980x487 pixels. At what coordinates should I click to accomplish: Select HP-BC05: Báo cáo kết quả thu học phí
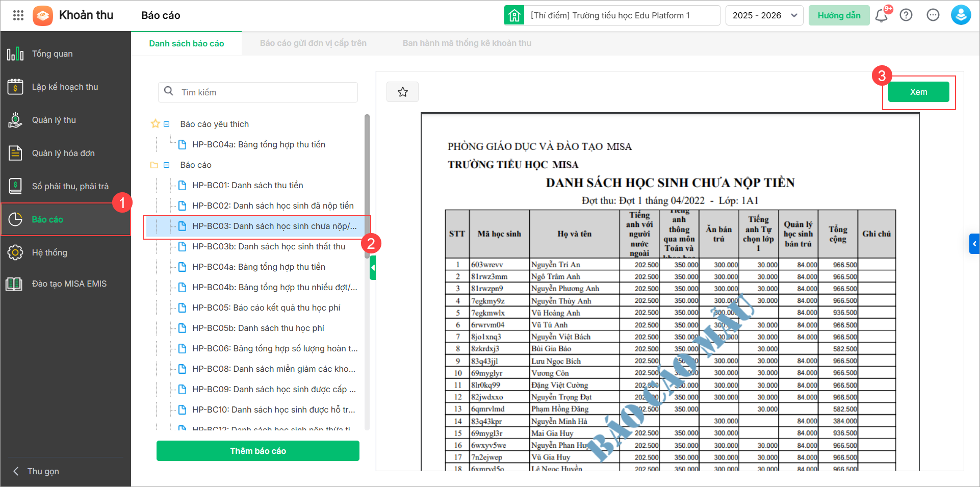click(266, 307)
